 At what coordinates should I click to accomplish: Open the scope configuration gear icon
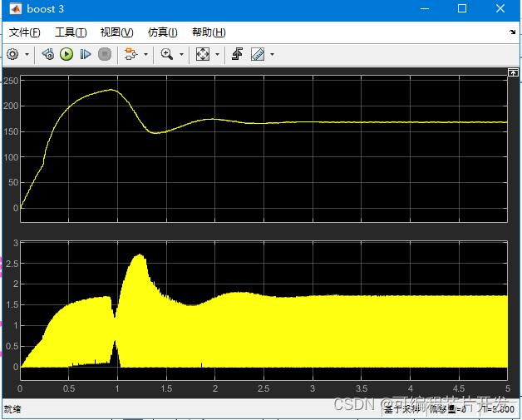12,54
